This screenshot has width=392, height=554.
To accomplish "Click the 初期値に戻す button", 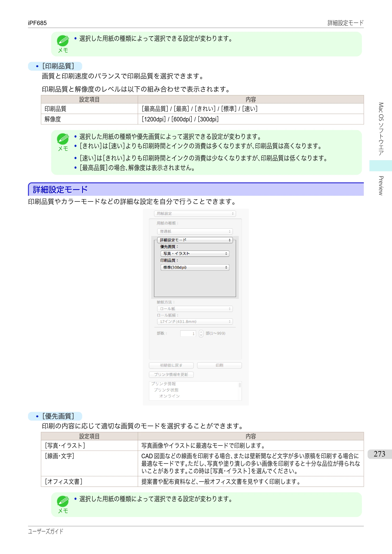I will 171,365.
